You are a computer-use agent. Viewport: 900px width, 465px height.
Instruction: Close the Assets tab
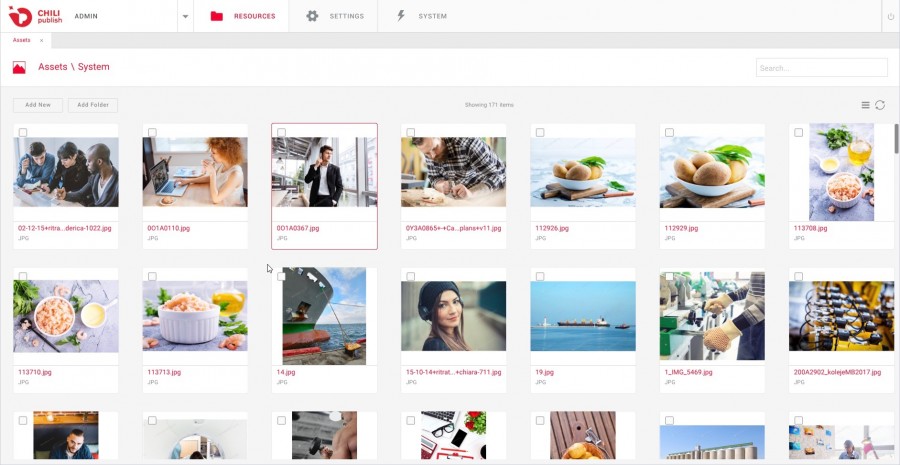coord(41,41)
